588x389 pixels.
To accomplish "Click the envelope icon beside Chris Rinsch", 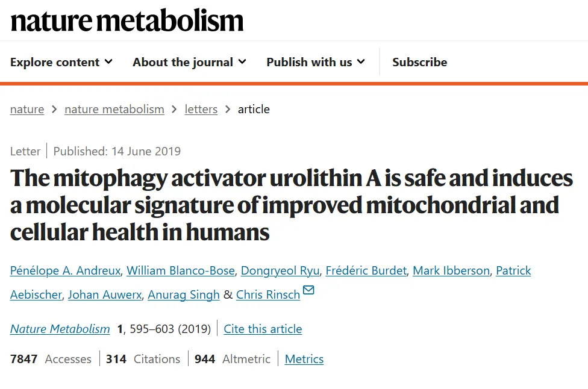I will (x=308, y=291).
